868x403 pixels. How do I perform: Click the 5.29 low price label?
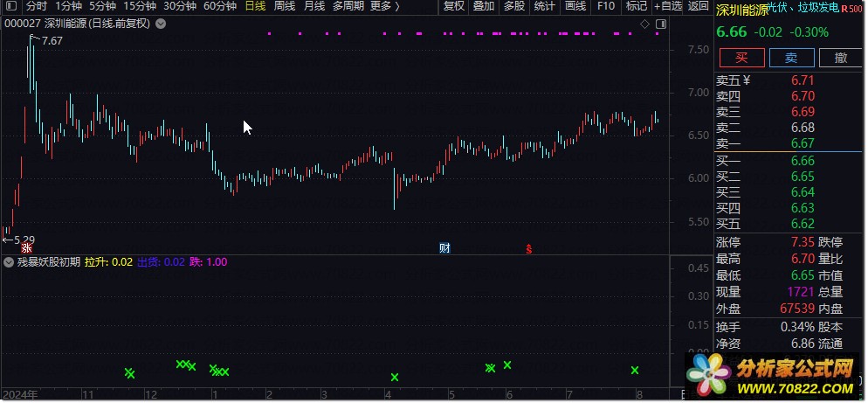coord(24,240)
